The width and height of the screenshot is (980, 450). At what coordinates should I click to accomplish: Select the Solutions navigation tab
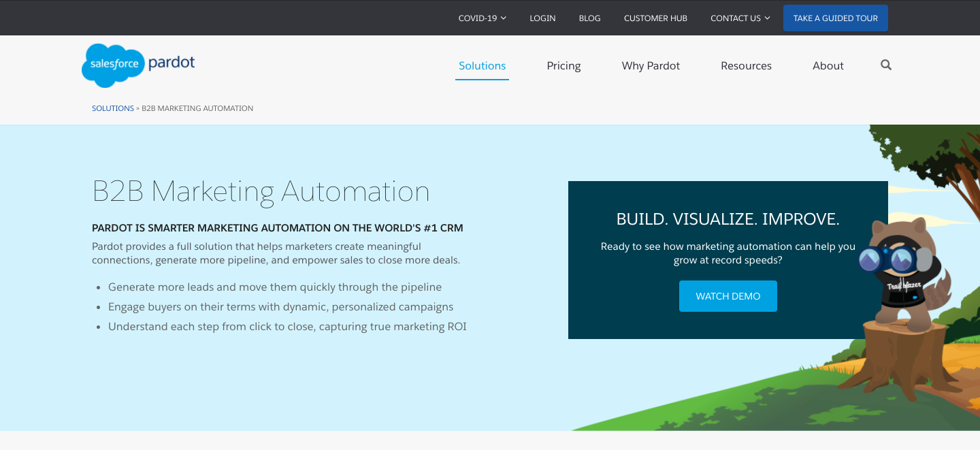click(x=482, y=66)
